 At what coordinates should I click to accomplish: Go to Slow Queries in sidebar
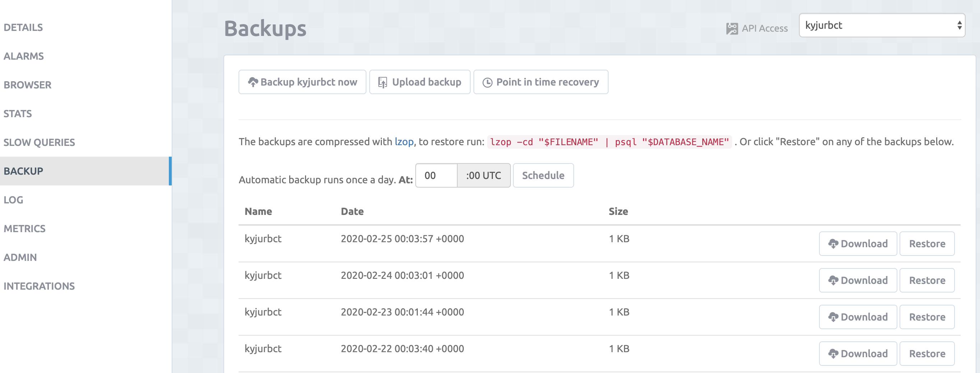point(39,142)
